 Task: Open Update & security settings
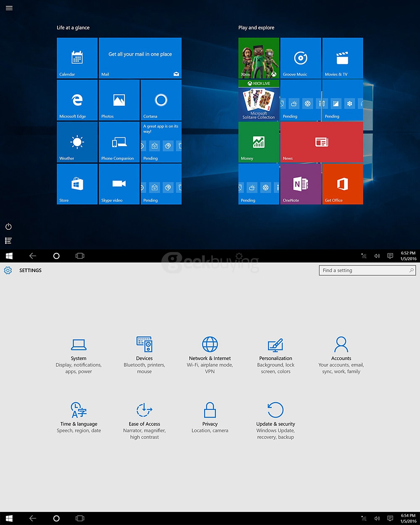(276, 420)
